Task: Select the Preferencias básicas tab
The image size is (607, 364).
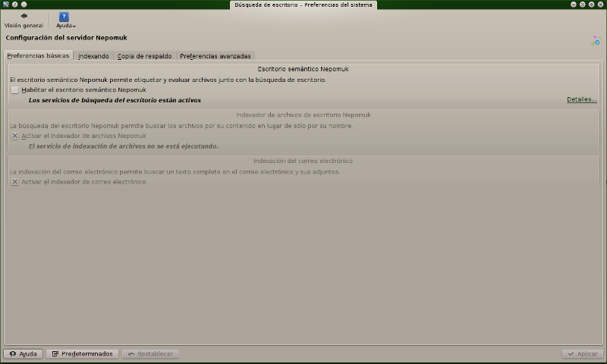Action: coord(38,55)
